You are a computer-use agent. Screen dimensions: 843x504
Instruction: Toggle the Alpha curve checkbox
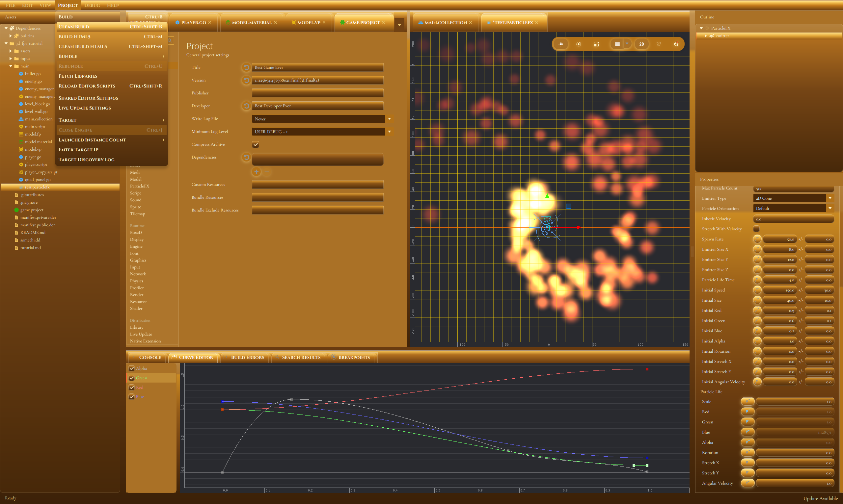click(131, 368)
